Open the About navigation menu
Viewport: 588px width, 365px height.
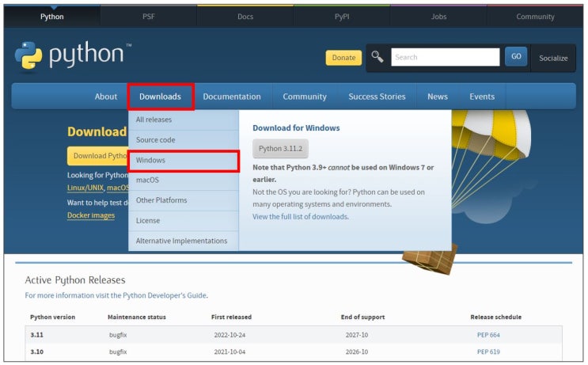pyautogui.click(x=106, y=97)
